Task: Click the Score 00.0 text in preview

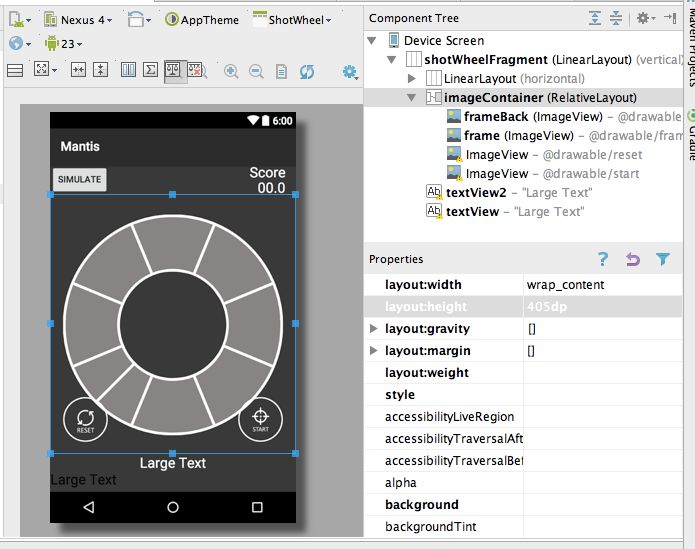Action: pyautogui.click(x=267, y=180)
